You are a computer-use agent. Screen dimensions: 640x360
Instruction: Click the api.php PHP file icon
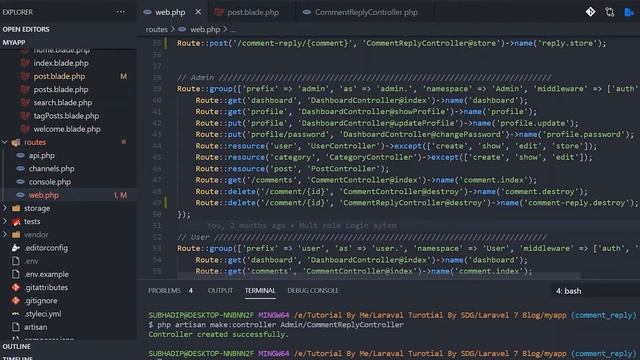coord(20,156)
